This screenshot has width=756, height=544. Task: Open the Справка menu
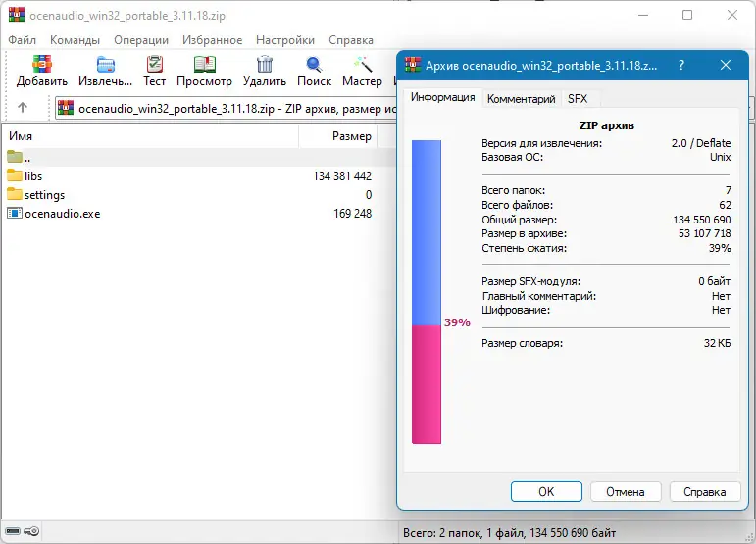[351, 40]
